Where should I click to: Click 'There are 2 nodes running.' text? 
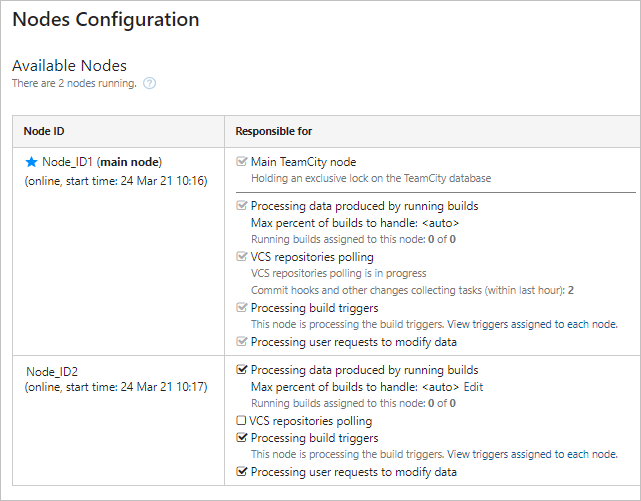[74, 83]
